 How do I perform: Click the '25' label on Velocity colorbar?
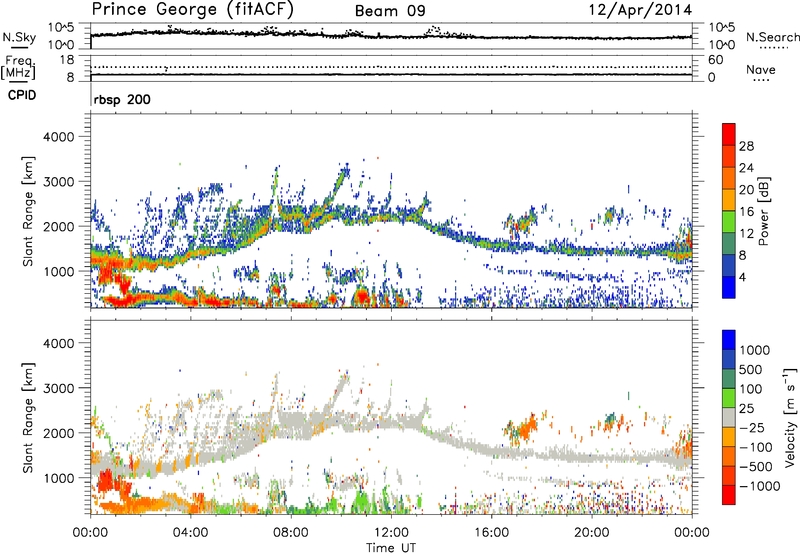[747, 409]
